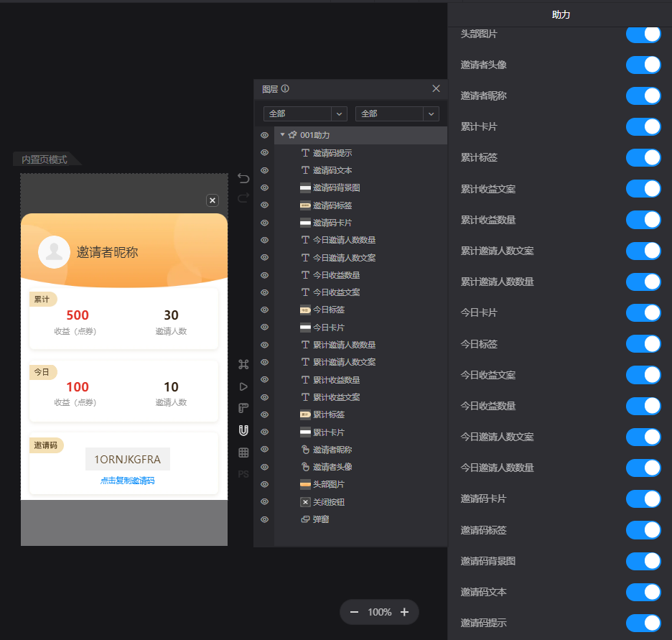Hide the 001助力 layer group
The height and width of the screenshot is (640, 672).
click(x=264, y=135)
